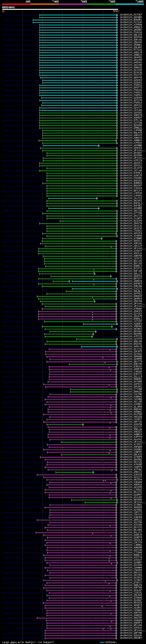The image size is (146, 644).
Task: Select the UniRef100_Q5NE21 label
Action: [131, 128]
